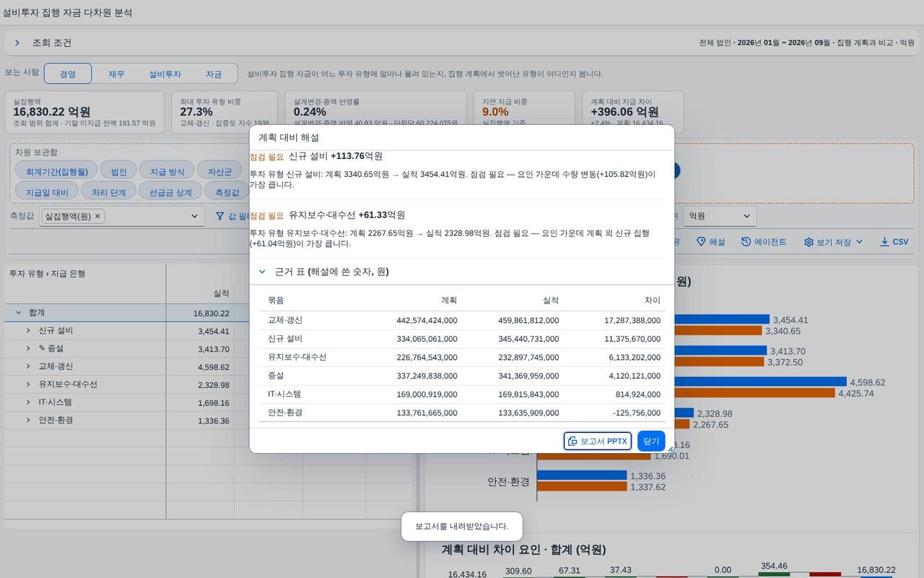The height and width of the screenshot is (578, 924).
Task: Switch to the 경영 viewer tab
Action: 68,74
